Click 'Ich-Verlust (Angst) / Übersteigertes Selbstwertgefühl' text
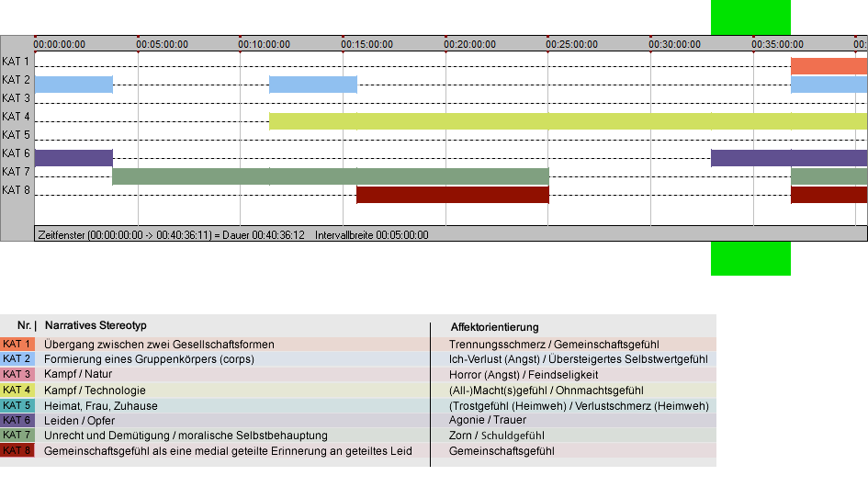This screenshot has width=868, height=487. pos(579,359)
